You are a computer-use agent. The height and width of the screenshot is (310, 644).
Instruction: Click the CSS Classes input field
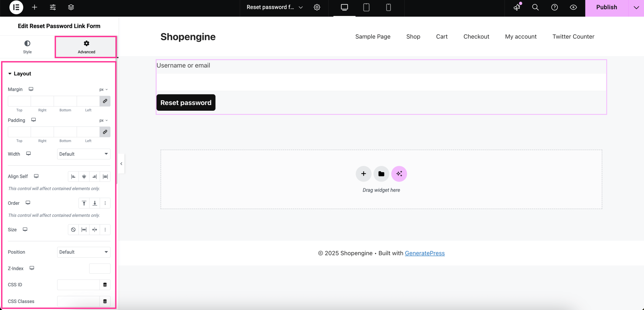pos(78,301)
